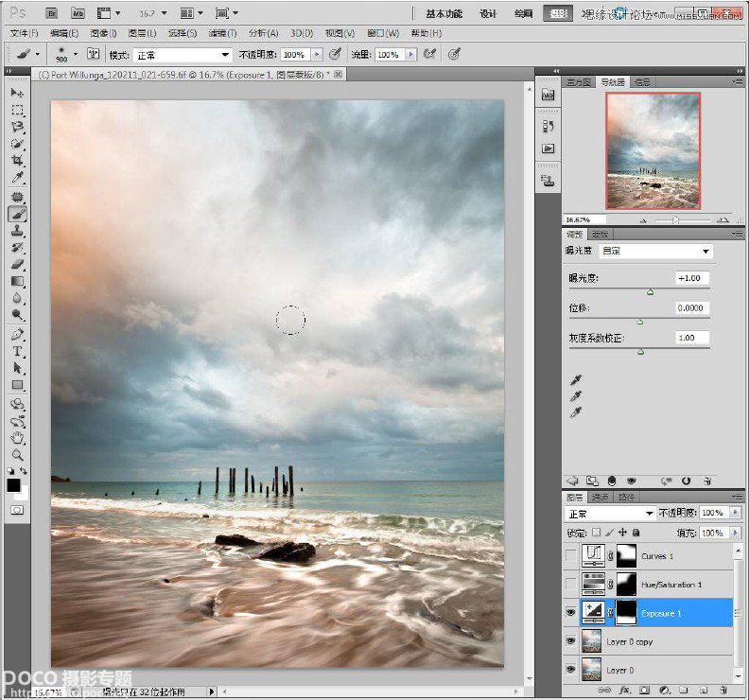Viewport: 749px width, 700px height.
Task: Select the Eraser tool
Action: pyautogui.click(x=17, y=264)
